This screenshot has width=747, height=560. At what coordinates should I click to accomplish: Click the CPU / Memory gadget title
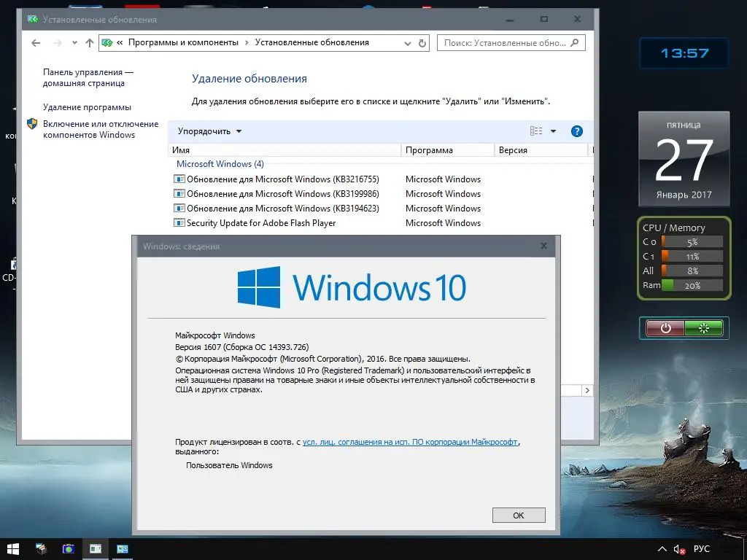(673, 227)
